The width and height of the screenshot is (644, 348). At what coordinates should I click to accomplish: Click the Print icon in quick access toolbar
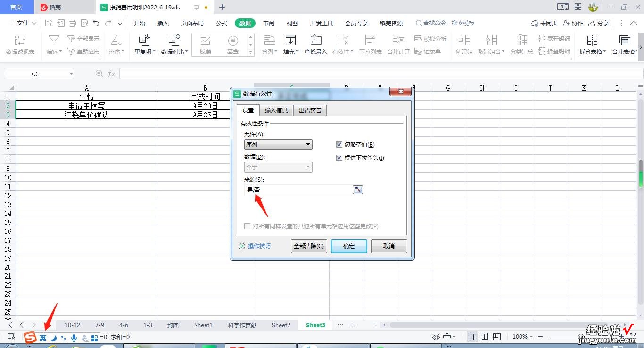72,23
